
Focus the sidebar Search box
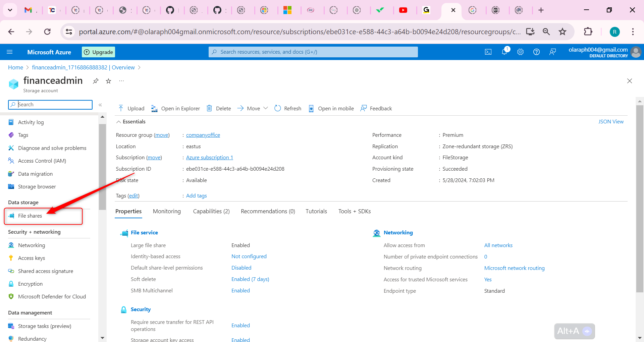(x=50, y=105)
